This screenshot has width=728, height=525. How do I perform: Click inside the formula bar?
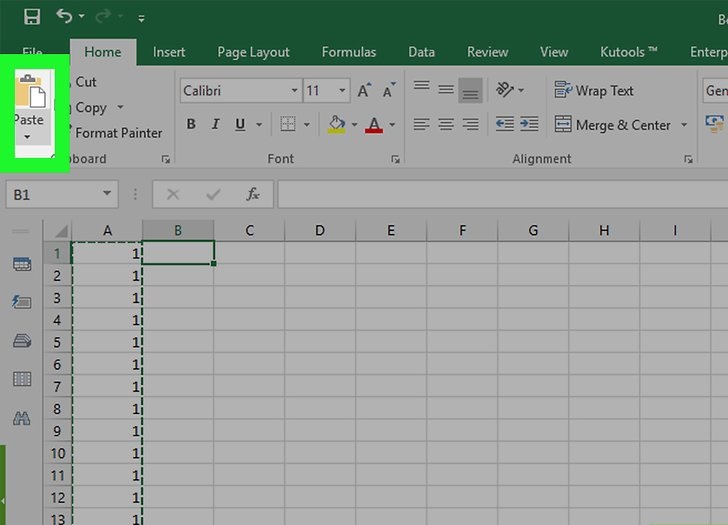(x=502, y=194)
